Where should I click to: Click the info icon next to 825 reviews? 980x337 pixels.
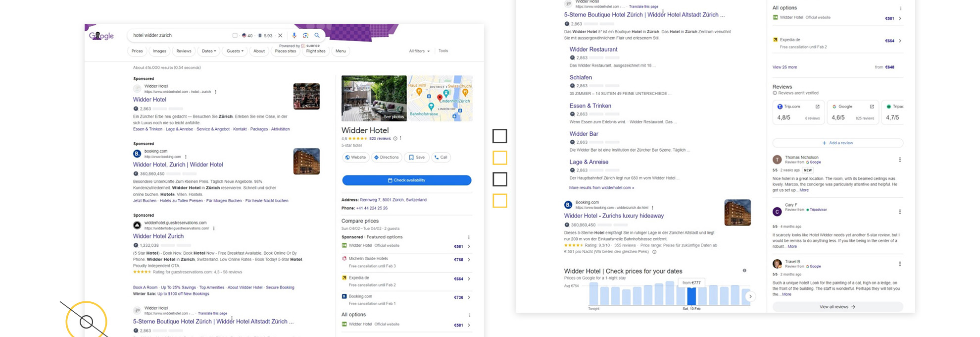395,138
